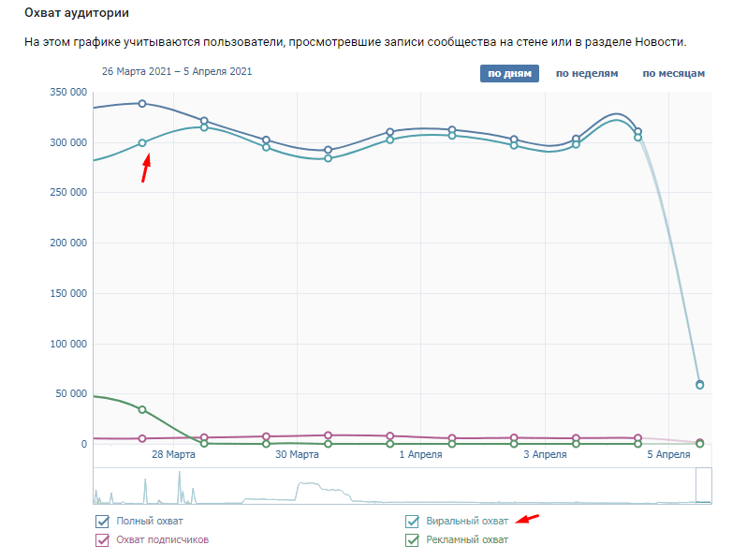Click the range selector handle in the overview strip
The image size is (732, 560).
pyautogui.click(x=704, y=485)
